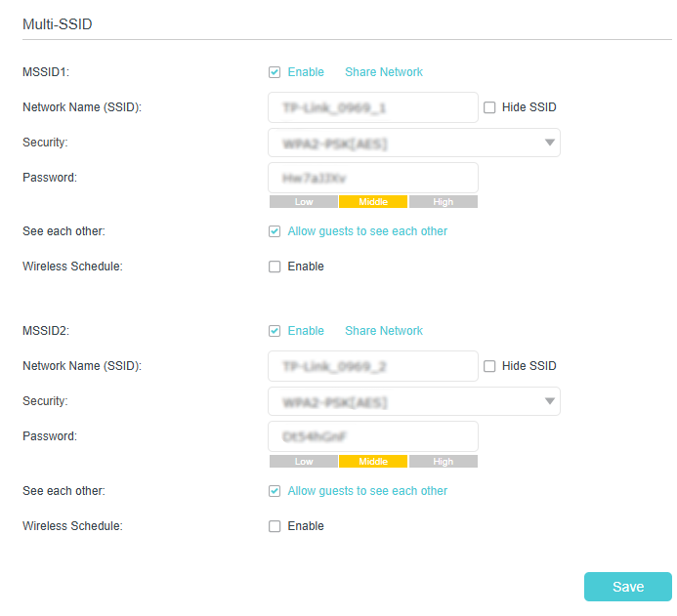The height and width of the screenshot is (616, 677).
Task: Click the MSSID2 Network Name field
Action: pyautogui.click(x=373, y=366)
